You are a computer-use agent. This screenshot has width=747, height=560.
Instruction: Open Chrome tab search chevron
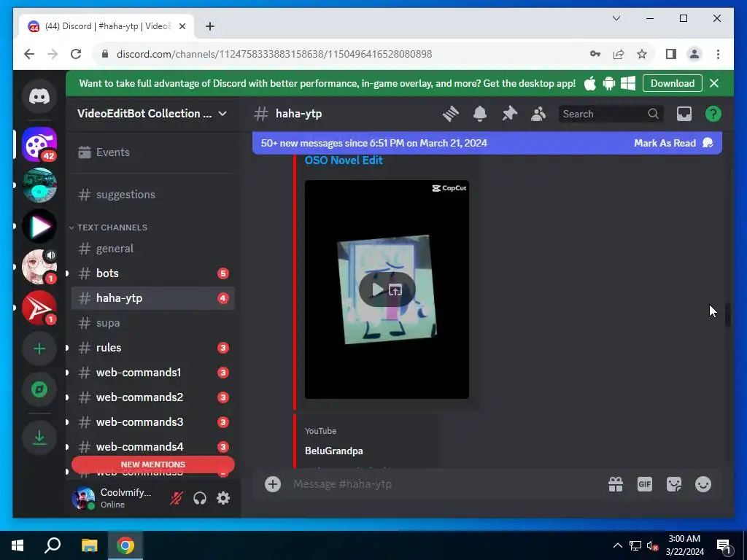click(x=616, y=18)
